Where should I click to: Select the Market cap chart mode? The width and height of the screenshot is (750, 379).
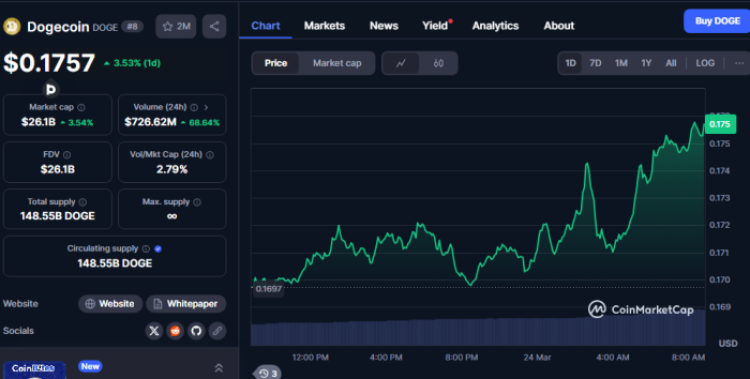coord(337,63)
